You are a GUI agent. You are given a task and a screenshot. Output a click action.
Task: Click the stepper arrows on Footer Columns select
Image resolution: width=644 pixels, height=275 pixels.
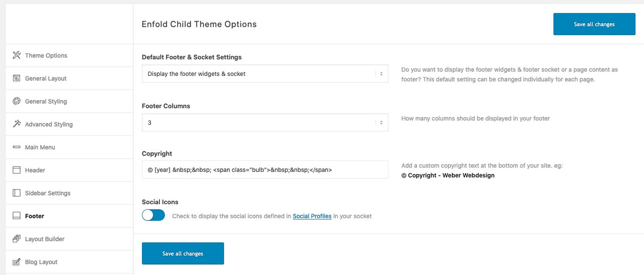point(381,122)
